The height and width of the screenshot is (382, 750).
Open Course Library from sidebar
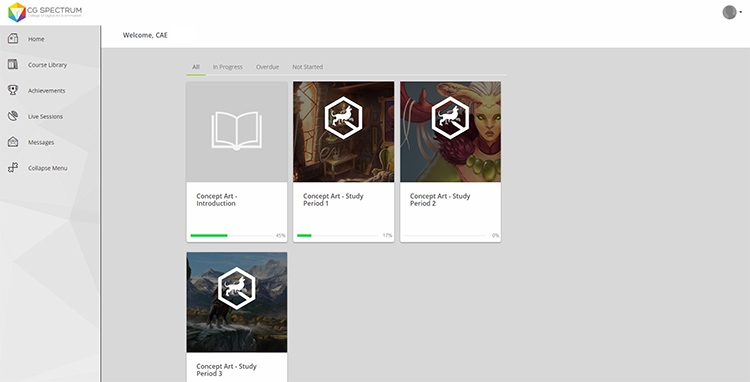(47, 65)
